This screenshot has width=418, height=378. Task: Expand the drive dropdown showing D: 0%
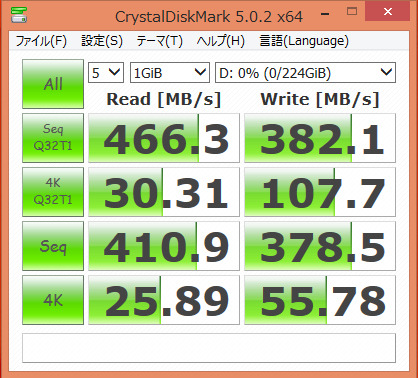click(x=306, y=72)
